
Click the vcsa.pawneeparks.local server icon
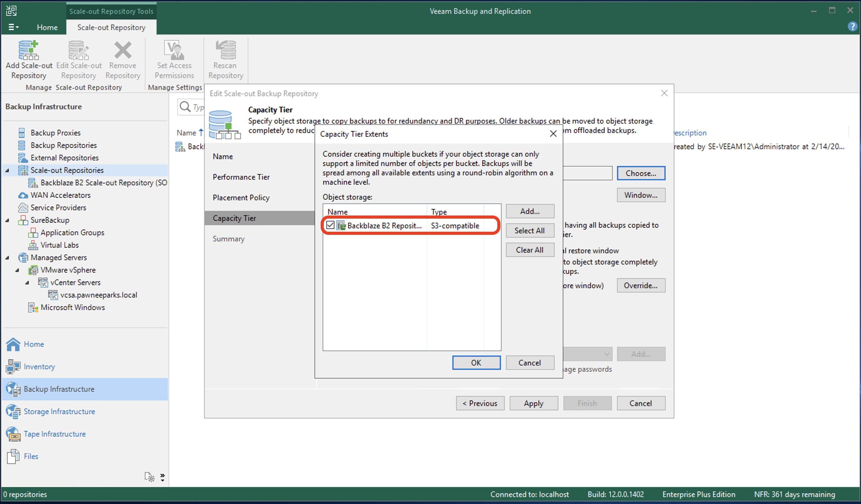[x=53, y=295]
